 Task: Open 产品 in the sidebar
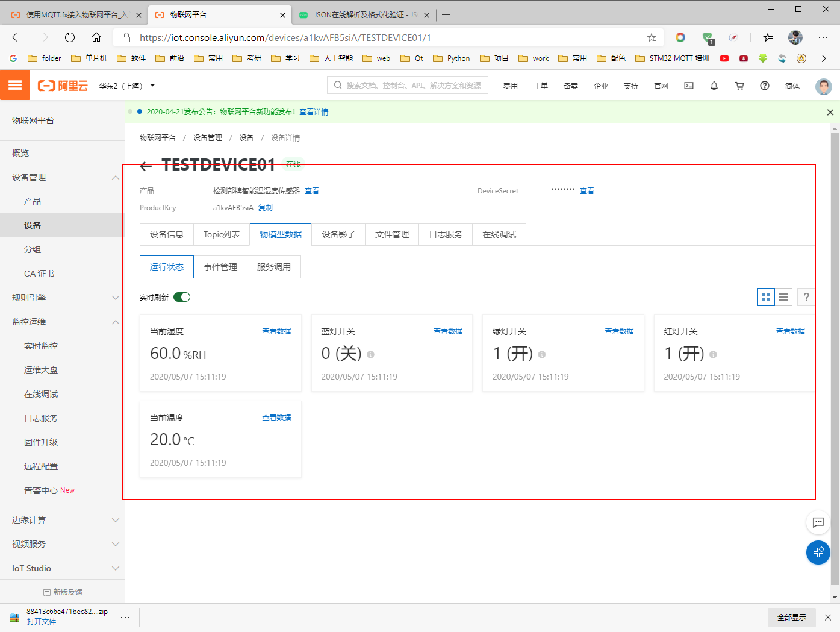coord(33,201)
